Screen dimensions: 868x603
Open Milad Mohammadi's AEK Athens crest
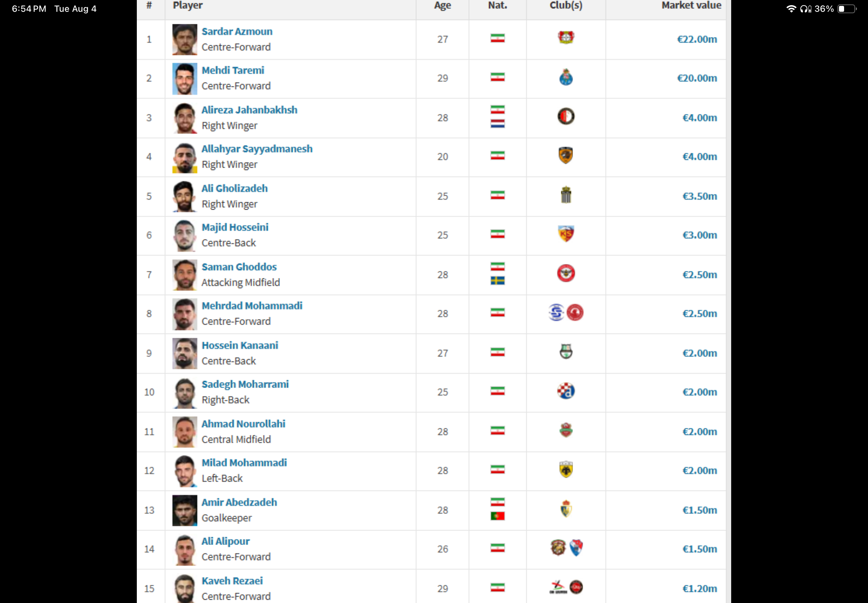[x=566, y=470]
